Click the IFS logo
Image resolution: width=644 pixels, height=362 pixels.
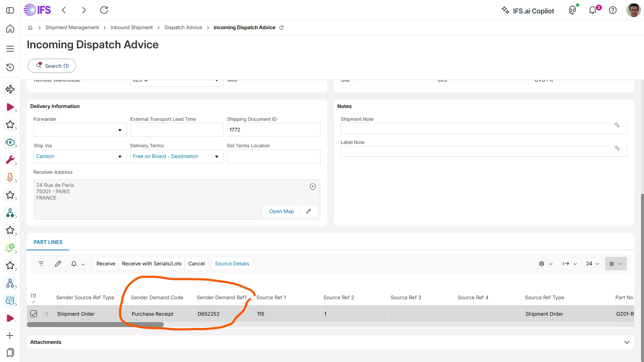[x=37, y=10]
